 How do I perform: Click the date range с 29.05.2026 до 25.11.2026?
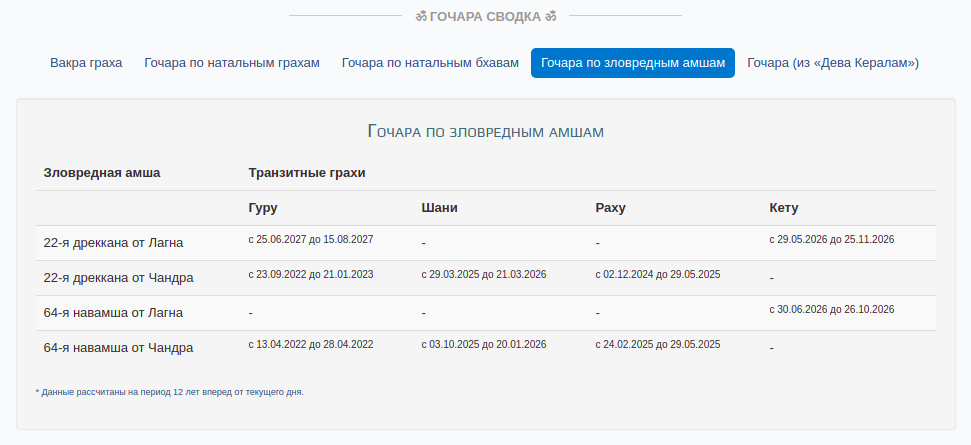click(x=832, y=240)
